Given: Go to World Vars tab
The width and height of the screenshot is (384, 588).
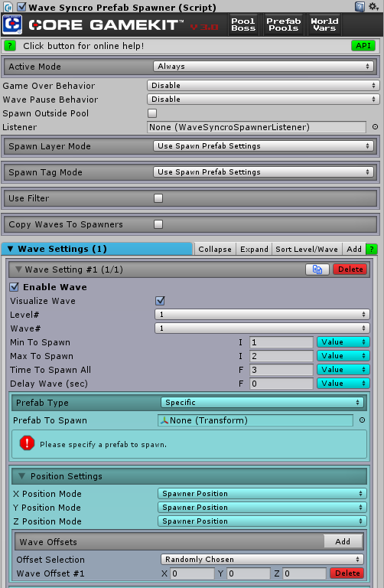Looking at the screenshot, I should (x=324, y=24).
